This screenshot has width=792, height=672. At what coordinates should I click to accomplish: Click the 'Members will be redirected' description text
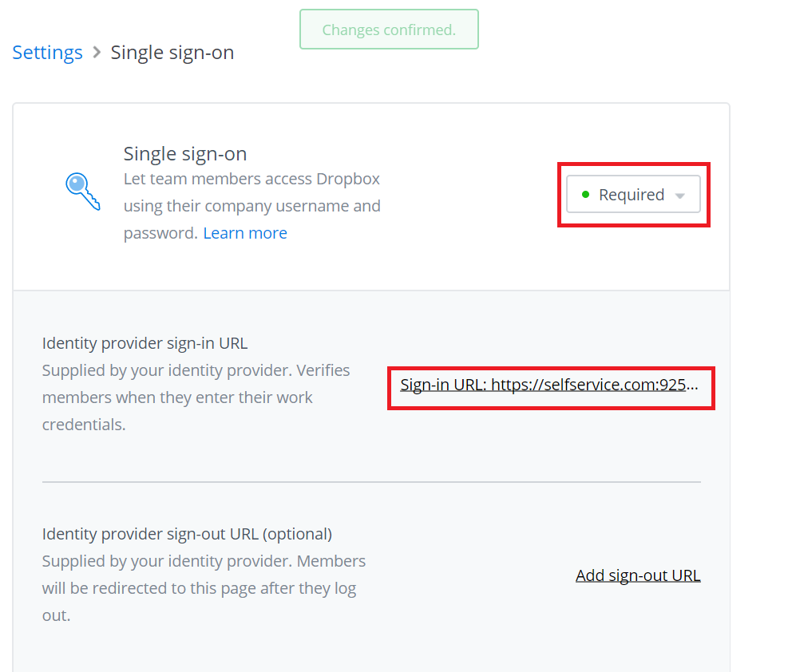click(204, 588)
